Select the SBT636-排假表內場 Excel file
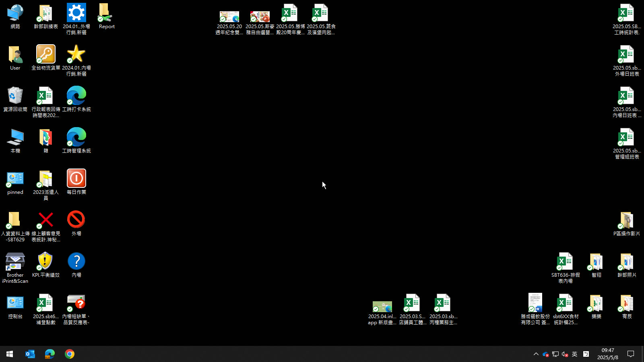The height and width of the screenshot is (362, 644). tap(565, 262)
